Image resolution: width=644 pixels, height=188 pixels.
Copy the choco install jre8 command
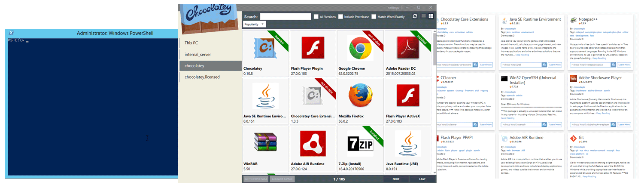[545, 65]
